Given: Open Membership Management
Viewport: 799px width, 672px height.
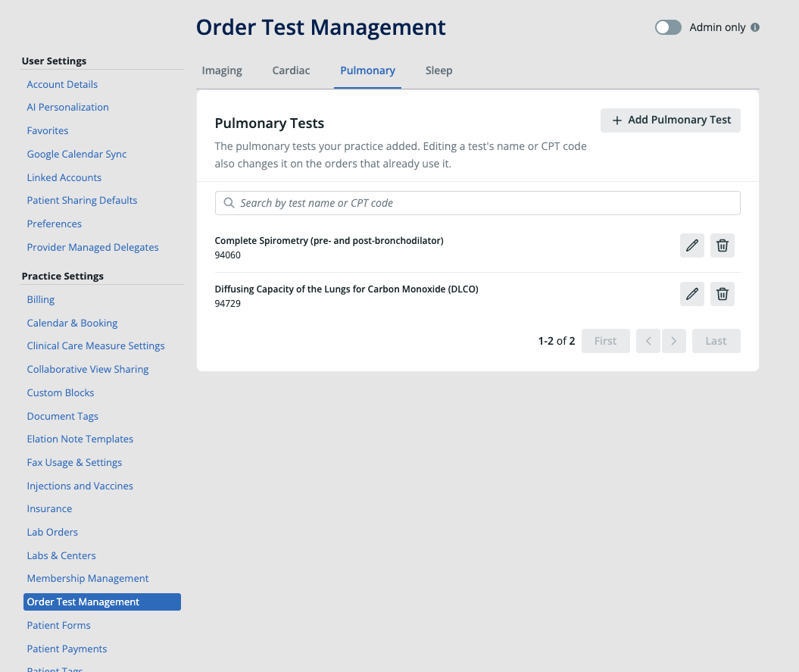Looking at the screenshot, I should pos(88,578).
